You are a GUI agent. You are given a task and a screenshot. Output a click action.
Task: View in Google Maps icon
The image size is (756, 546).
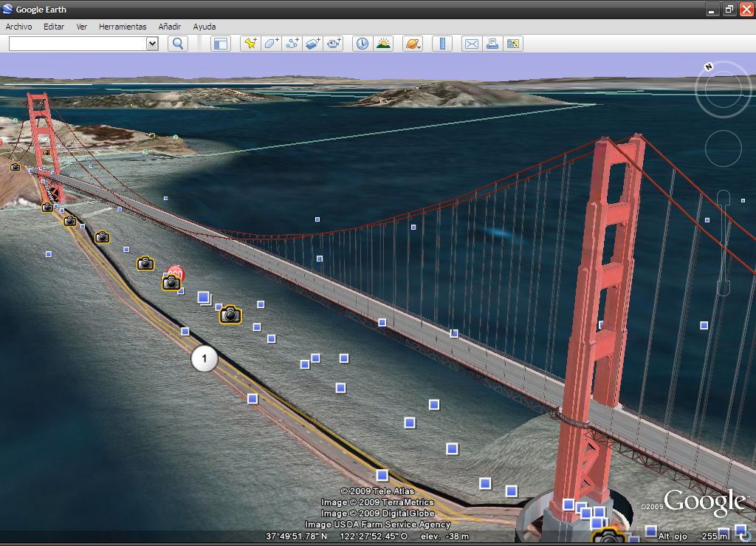tap(513, 44)
